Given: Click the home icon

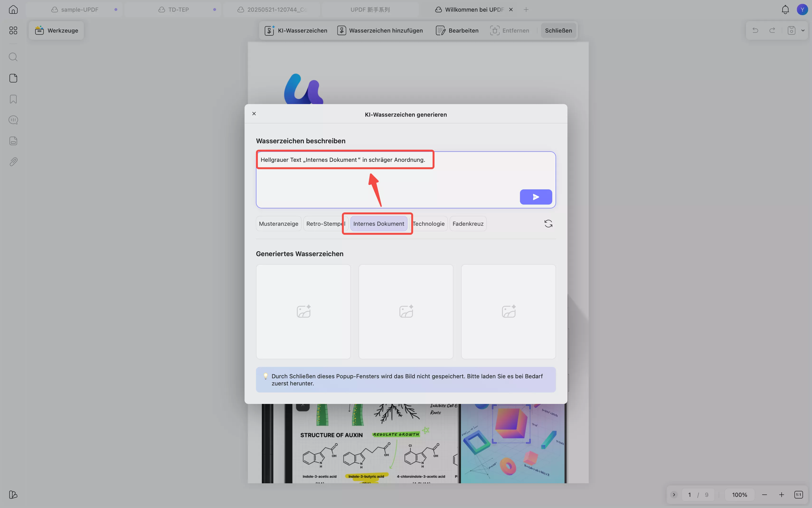Looking at the screenshot, I should (x=13, y=10).
